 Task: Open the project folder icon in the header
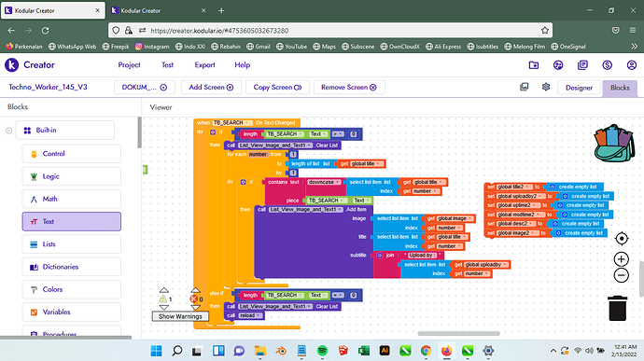click(534, 65)
